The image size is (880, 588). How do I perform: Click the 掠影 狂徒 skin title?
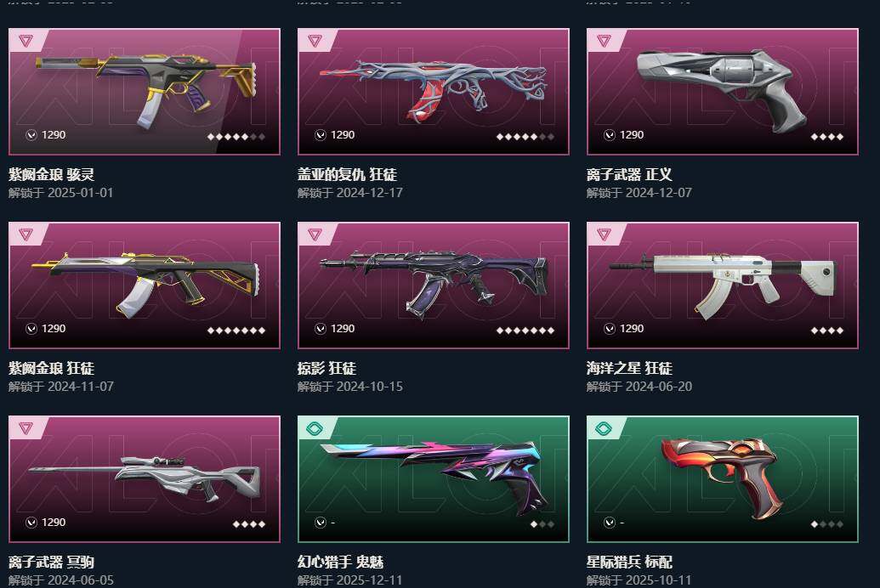[x=326, y=369]
